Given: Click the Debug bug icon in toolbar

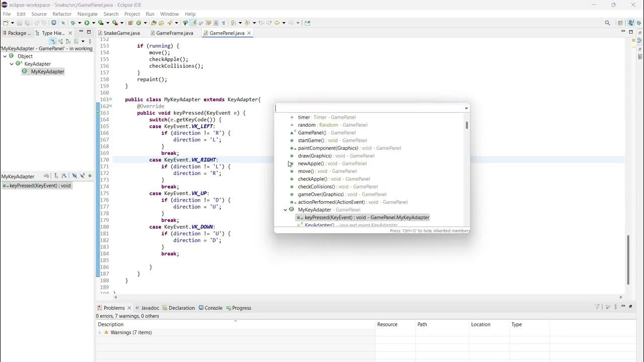Looking at the screenshot, I should (x=73, y=23).
